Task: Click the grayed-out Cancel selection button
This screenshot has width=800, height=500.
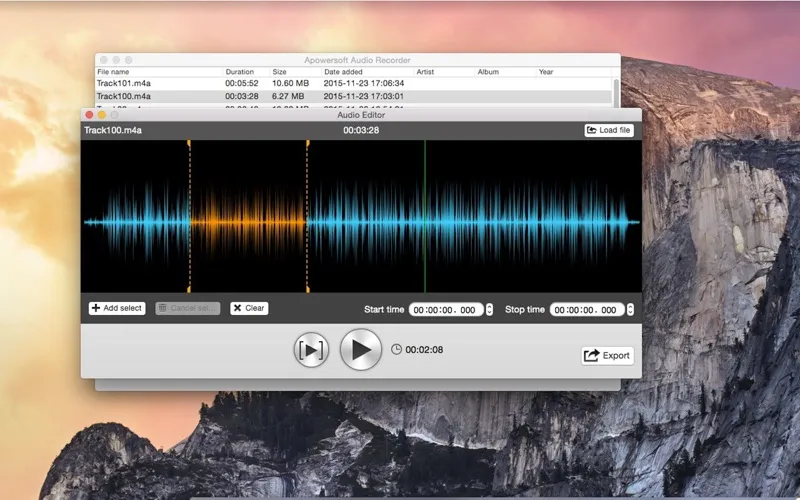Action: click(187, 308)
